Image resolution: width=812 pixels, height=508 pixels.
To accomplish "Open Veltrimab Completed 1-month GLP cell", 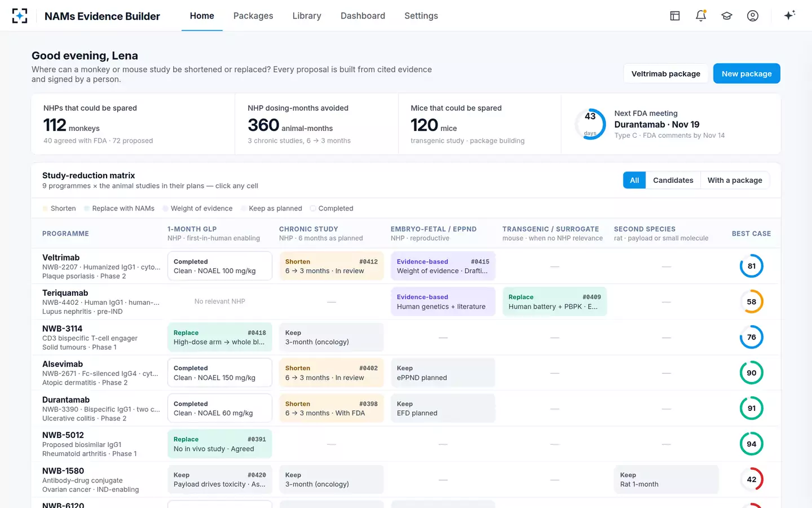I will click(x=220, y=266).
